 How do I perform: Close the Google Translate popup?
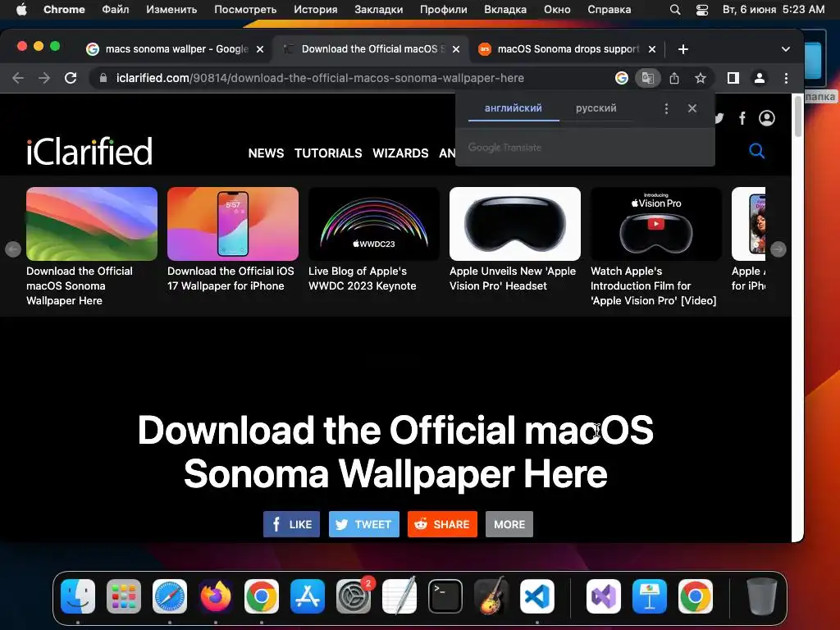pos(692,109)
